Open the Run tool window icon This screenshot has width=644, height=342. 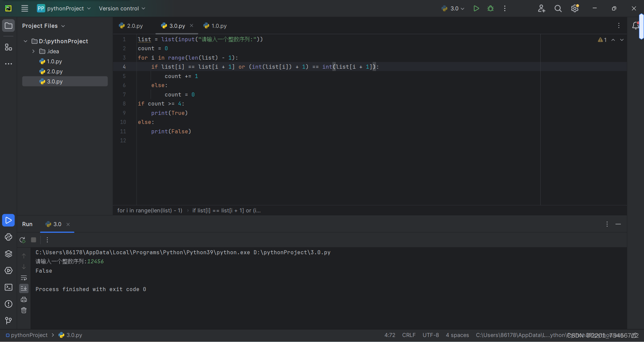point(8,220)
